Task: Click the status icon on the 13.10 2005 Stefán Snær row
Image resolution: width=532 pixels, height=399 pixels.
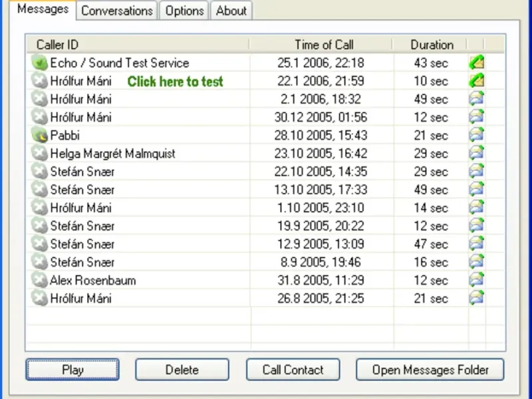Action: pos(39,190)
